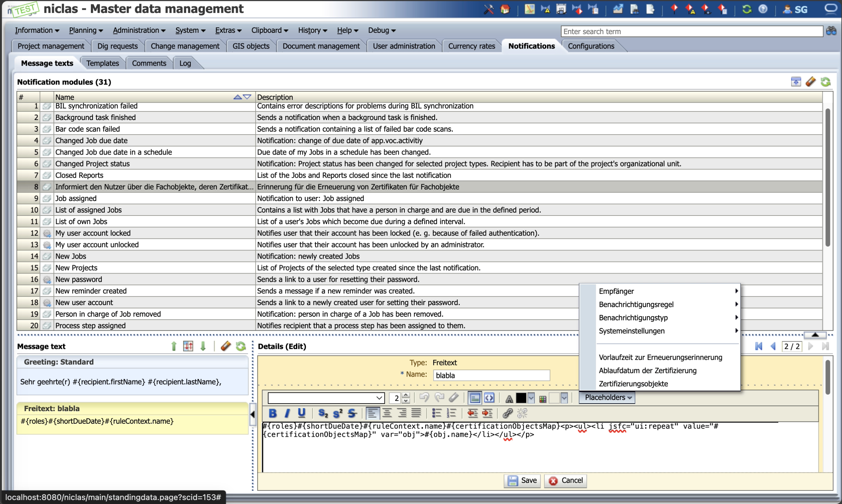The image size is (842, 504).
Task: Switch editor to HTML source view
Action: point(489,398)
